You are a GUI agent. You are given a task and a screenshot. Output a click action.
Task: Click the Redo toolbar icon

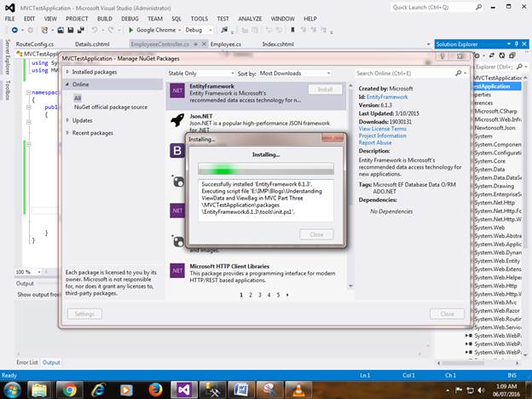pyautogui.click(x=111, y=30)
